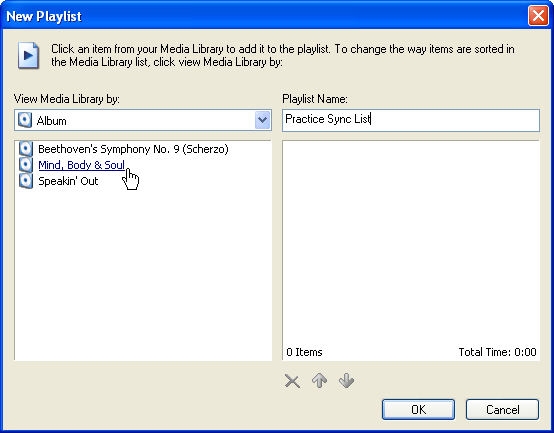Open the View Media Library by dropdown arrow
The height and width of the screenshot is (433, 554).
pos(263,120)
